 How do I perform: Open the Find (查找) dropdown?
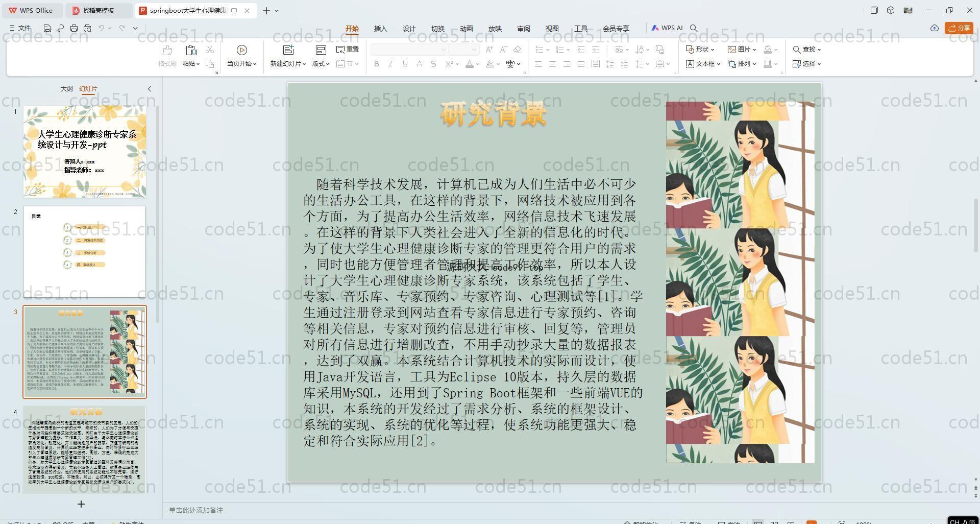pyautogui.click(x=806, y=50)
